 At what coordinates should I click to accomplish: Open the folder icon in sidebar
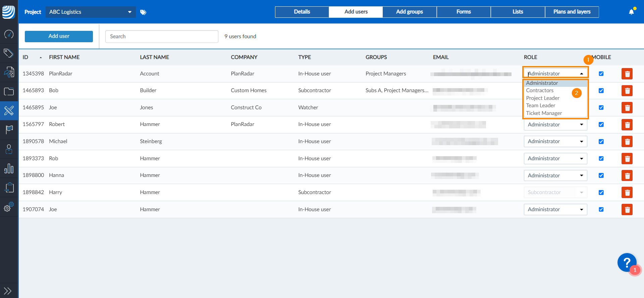9,92
